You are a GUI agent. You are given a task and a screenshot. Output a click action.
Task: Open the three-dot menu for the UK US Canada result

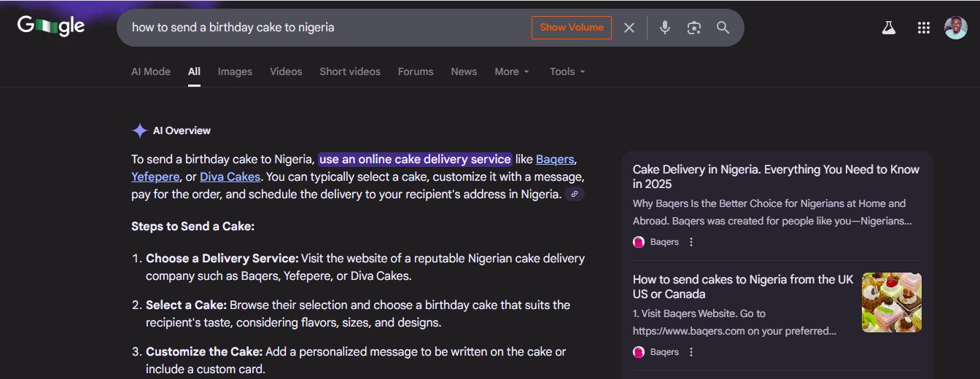(x=691, y=352)
